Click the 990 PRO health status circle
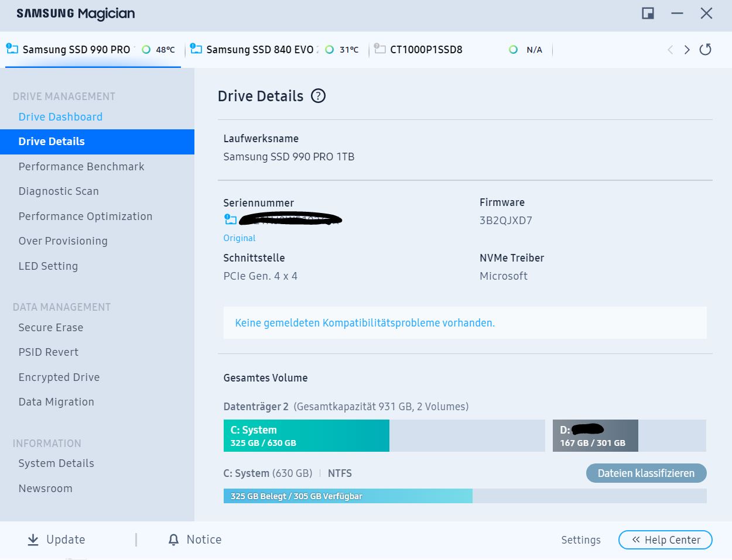 point(146,50)
